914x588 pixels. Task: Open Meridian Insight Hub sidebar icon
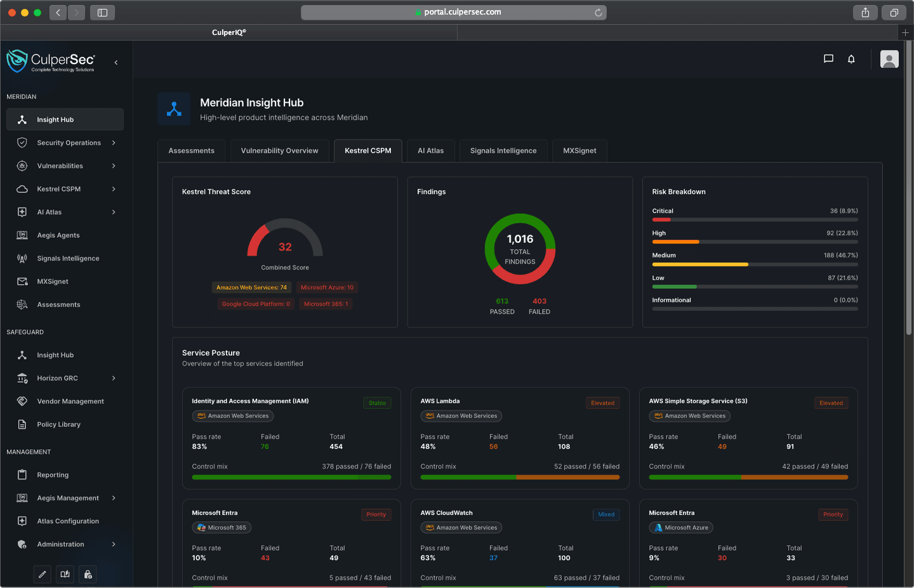22,119
